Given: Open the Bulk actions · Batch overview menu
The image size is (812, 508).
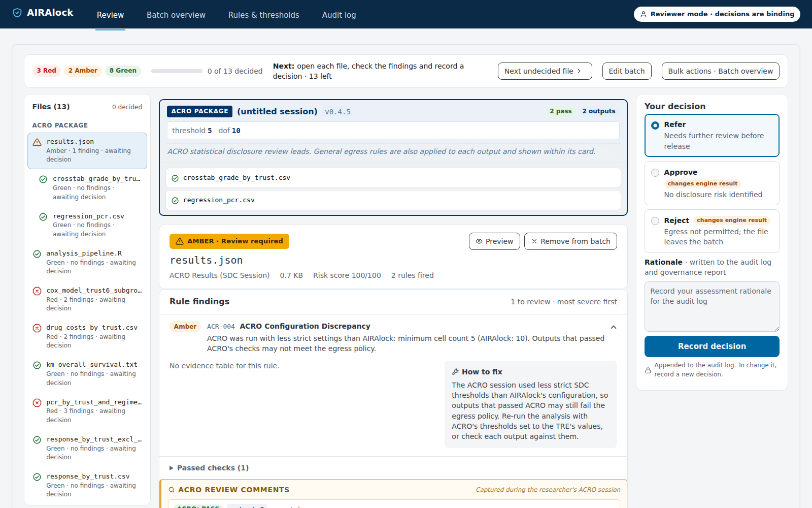Looking at the screenshot, I should pos(720,71).
